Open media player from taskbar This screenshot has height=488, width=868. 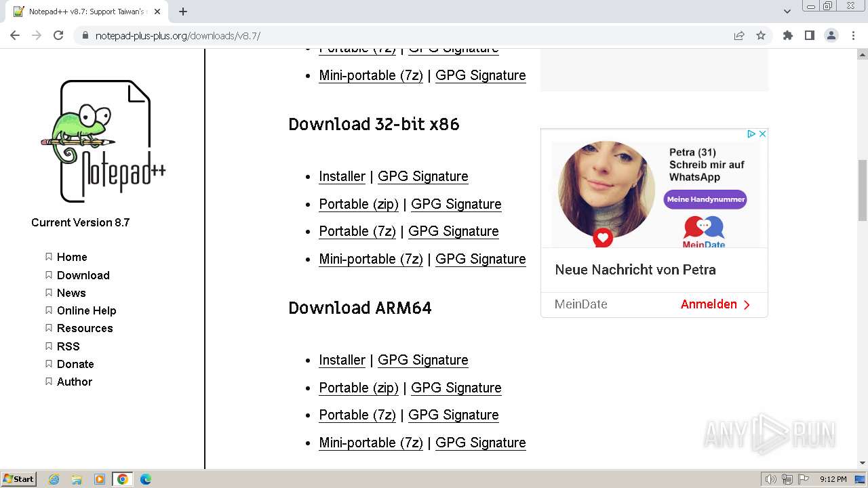pyautogui.click(x=100, y=479)
